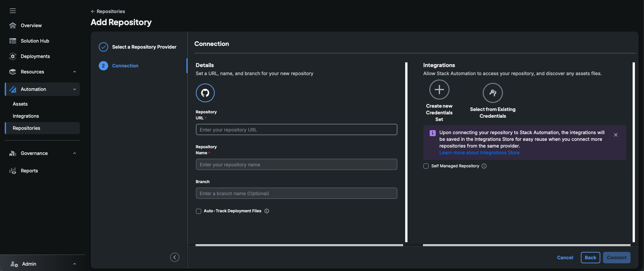Select Repositories in the sidebar
This screenshot has height=271, width=644.
43,128
